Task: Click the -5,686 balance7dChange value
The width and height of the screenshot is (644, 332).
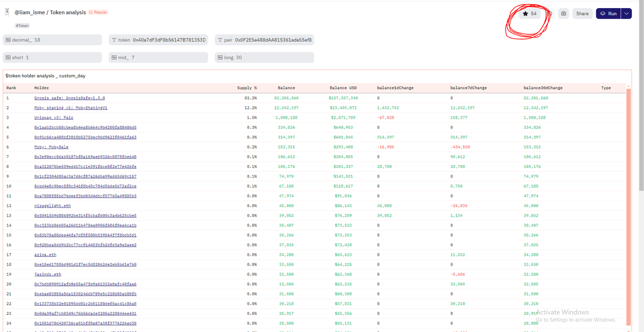Action: (458, 274)
